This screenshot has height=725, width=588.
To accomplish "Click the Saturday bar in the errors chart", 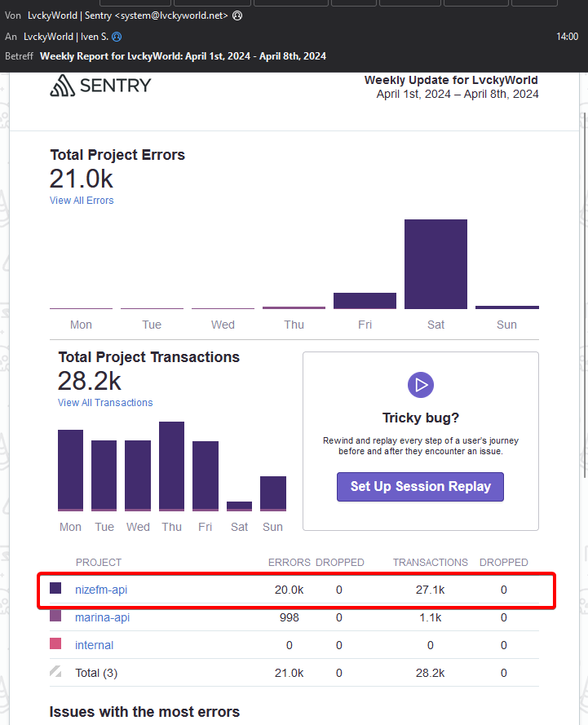I will 435,264.
